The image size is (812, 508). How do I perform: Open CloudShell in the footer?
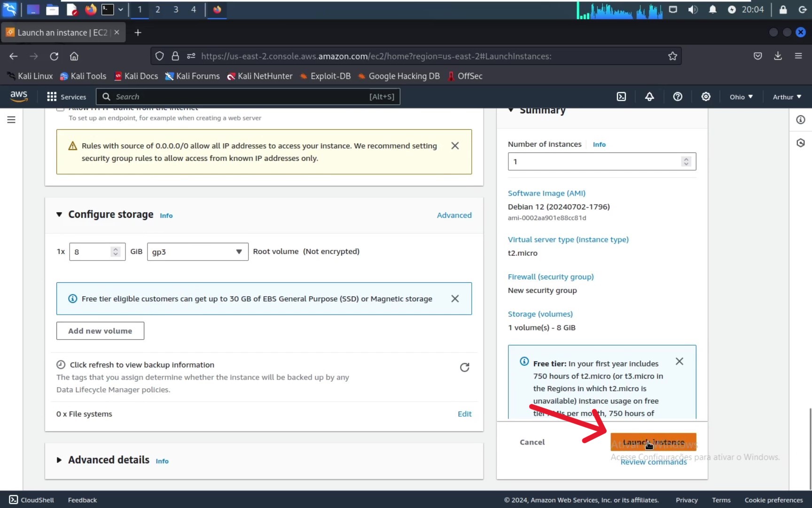pos(31,500)
